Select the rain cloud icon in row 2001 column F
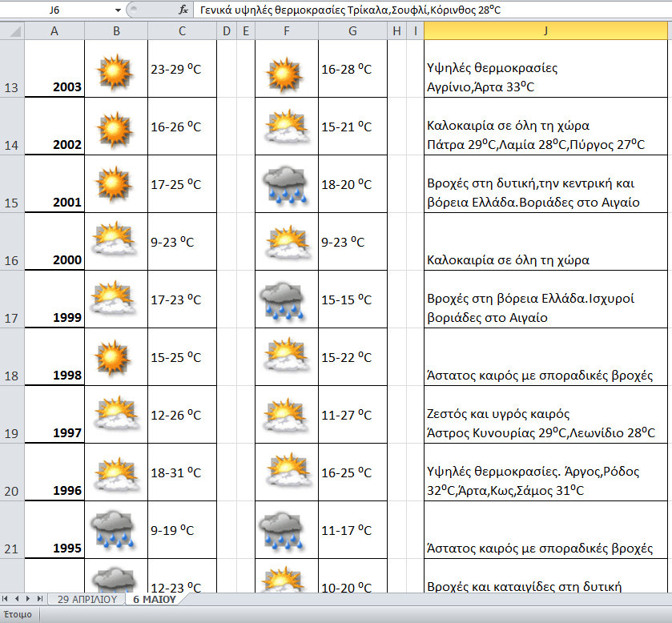The height and width of the screenshot is (623, 672). point(285,184)
